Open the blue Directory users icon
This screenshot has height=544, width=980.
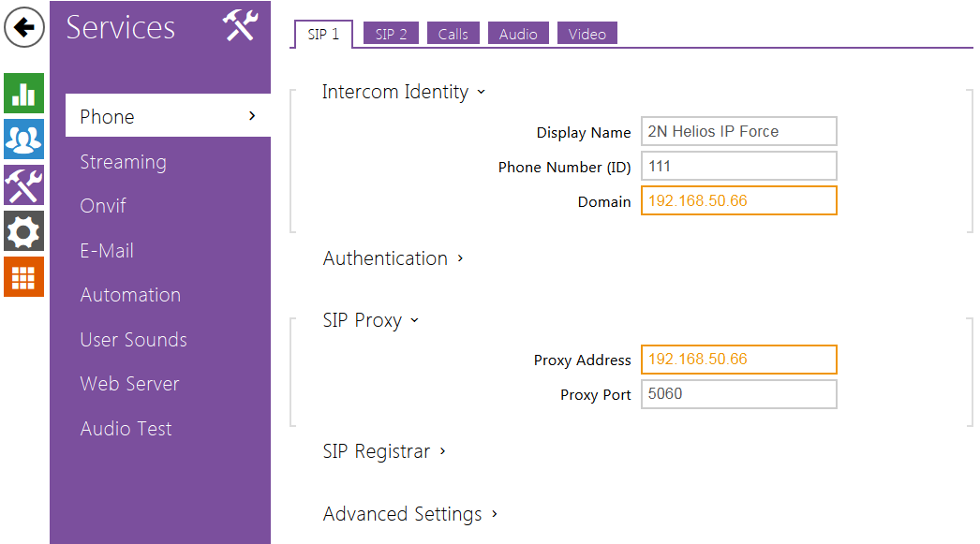(x=23, y=139)
